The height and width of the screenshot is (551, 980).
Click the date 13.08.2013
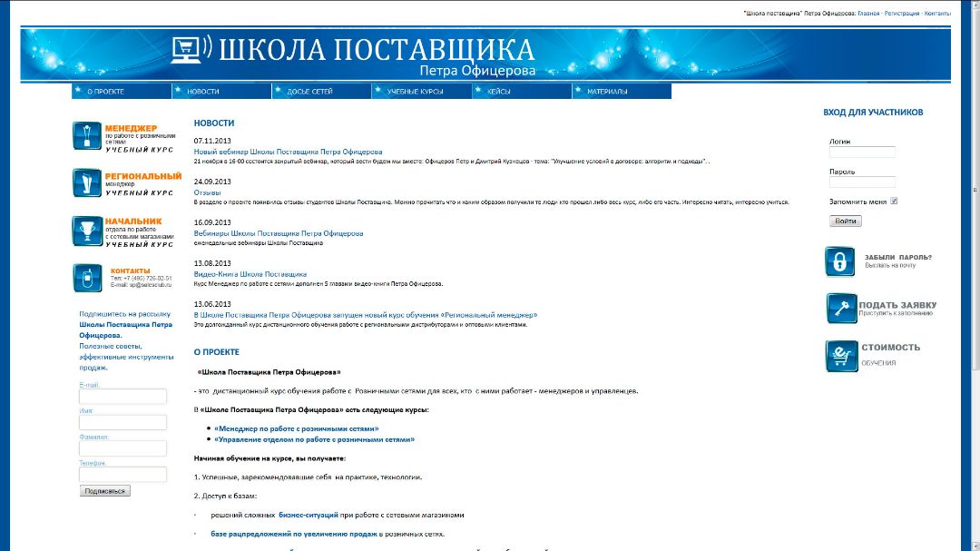211,264
